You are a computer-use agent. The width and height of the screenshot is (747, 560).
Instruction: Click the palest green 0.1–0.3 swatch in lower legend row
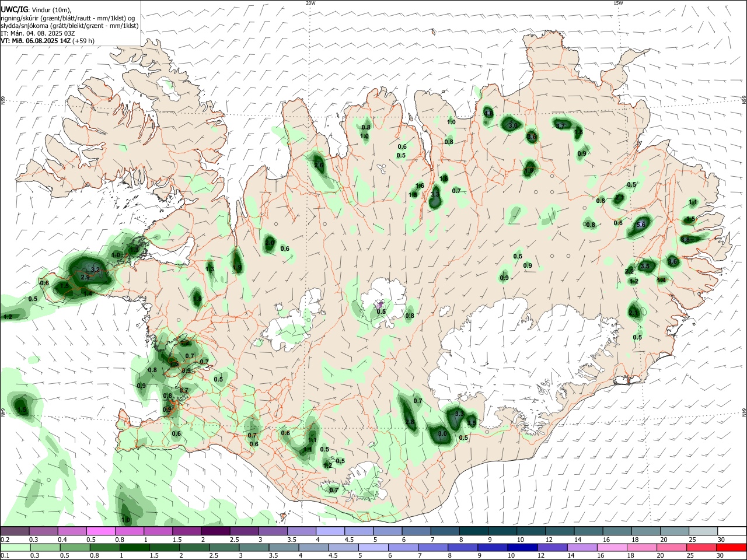point(16,547)
